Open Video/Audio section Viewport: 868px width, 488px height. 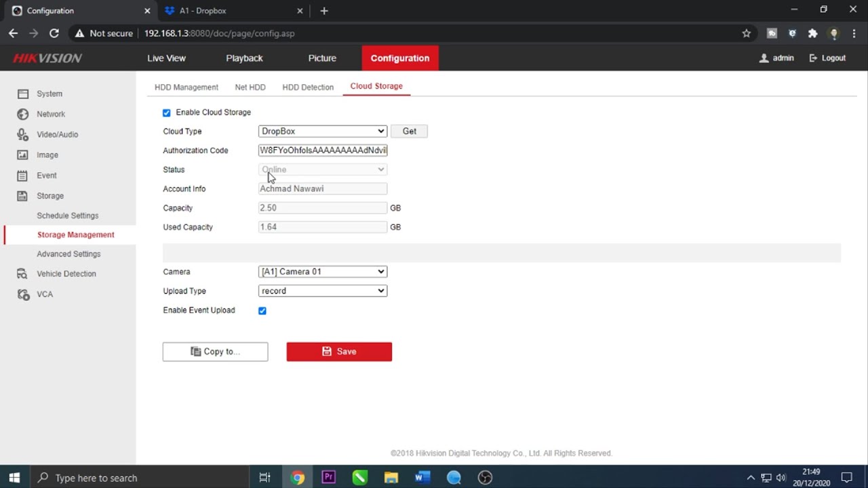58,134
